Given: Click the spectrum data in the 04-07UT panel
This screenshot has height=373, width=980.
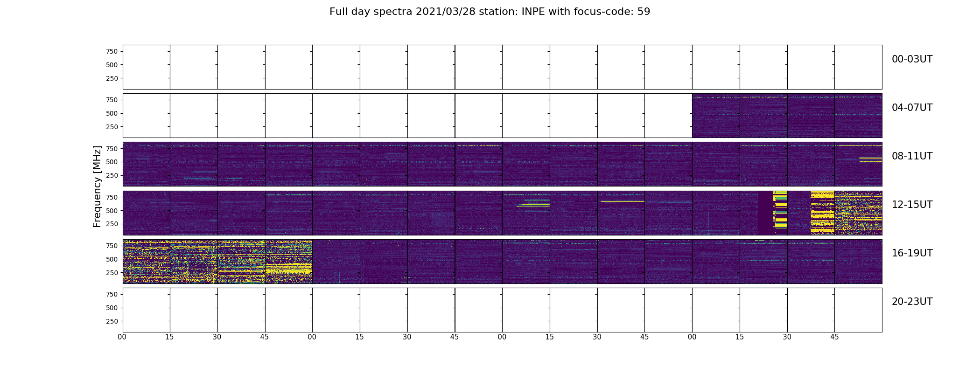Looking at the screenshot, I should [787, 116].
